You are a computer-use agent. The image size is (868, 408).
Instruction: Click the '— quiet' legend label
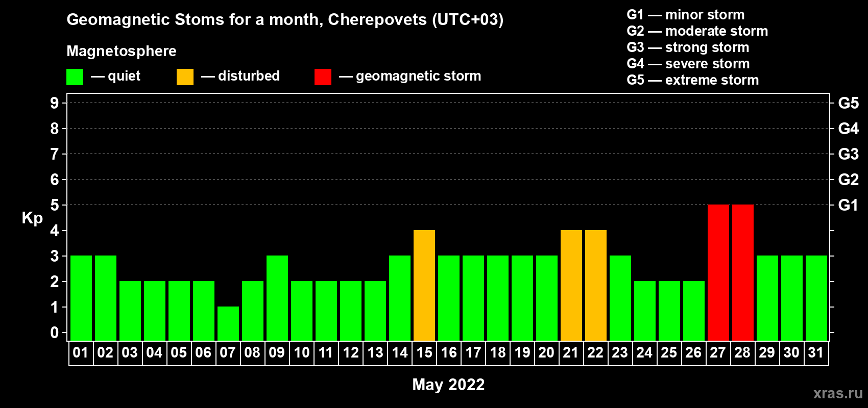click(x=115, y=76)
